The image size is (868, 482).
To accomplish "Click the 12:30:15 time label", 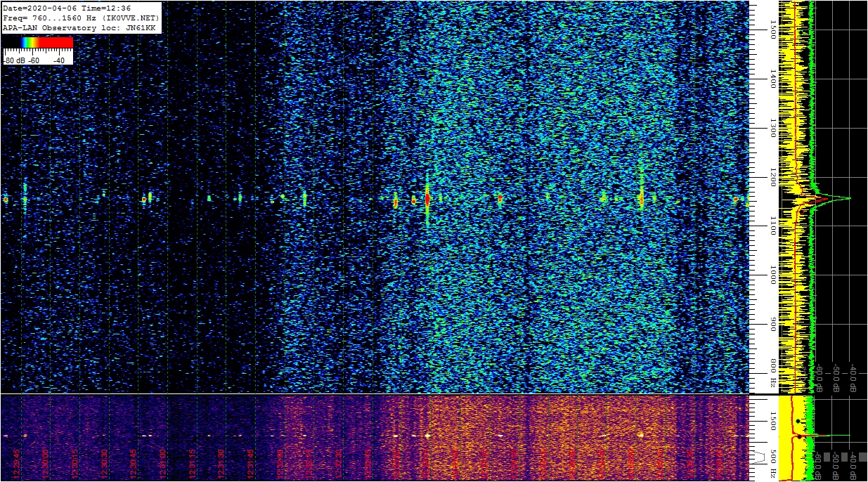I will tap(75, 464).
